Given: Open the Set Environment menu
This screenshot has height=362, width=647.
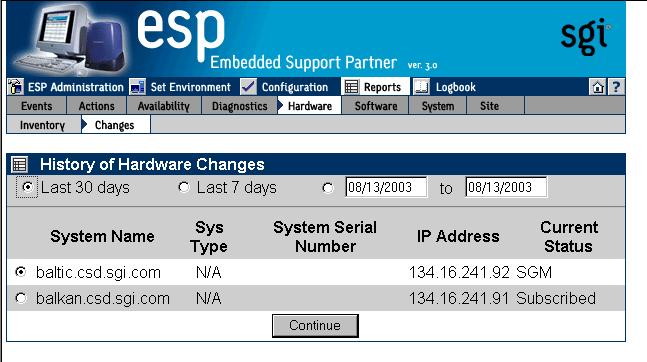Looking at the screenshot, I should [190, 87].
